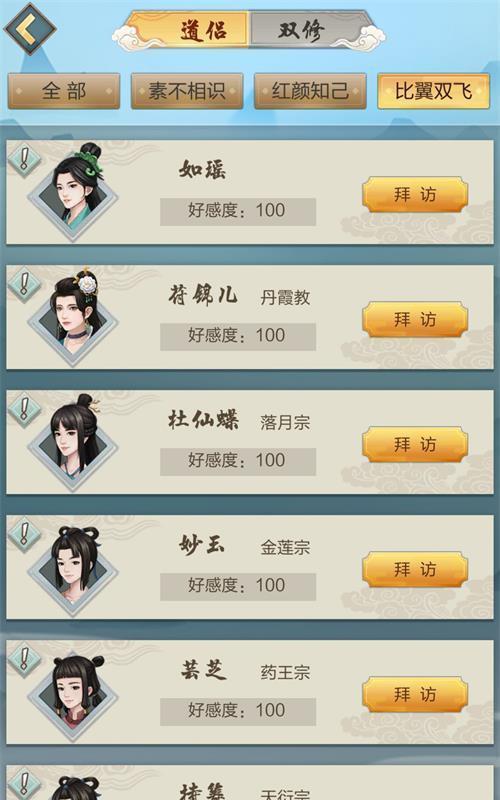Tap exclamation icon on 芸芝's card
The height and width of the screenshot is (800, 500).
point(24,659)
